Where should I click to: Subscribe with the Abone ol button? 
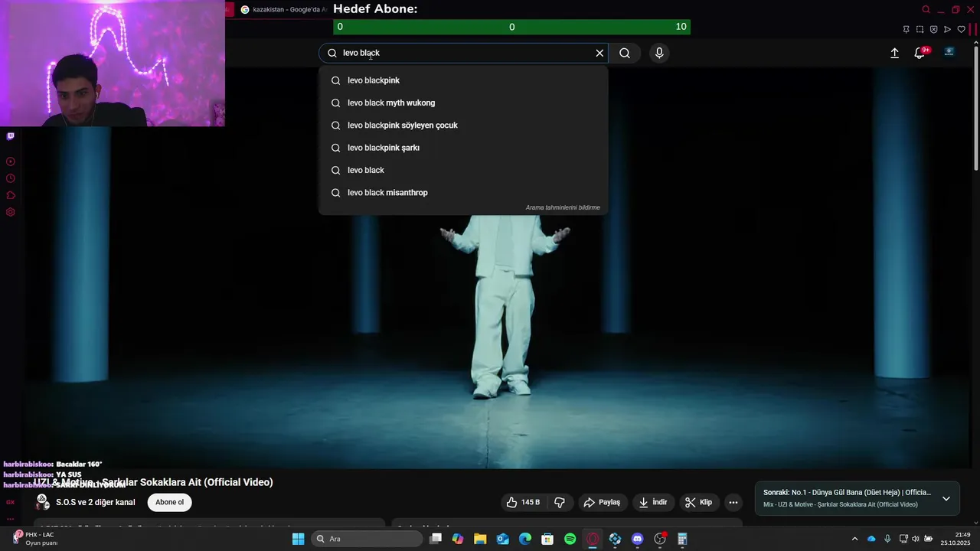tap(170, 502)
